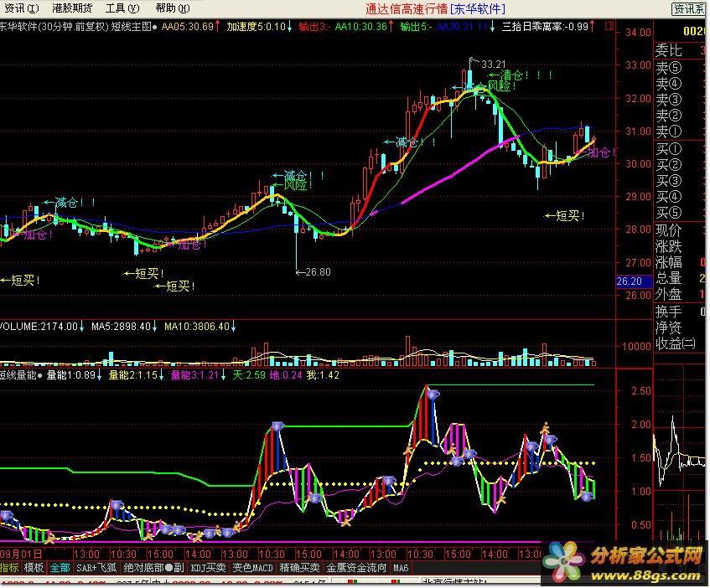
Task: Open the 工具(V) menu
Action: click(x=122, y=8)
